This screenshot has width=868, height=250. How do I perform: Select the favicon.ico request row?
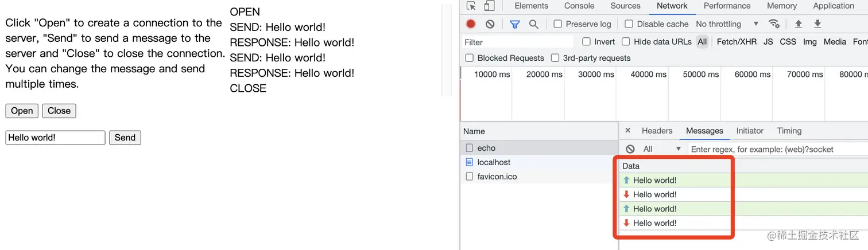click(x=539, y=177)
